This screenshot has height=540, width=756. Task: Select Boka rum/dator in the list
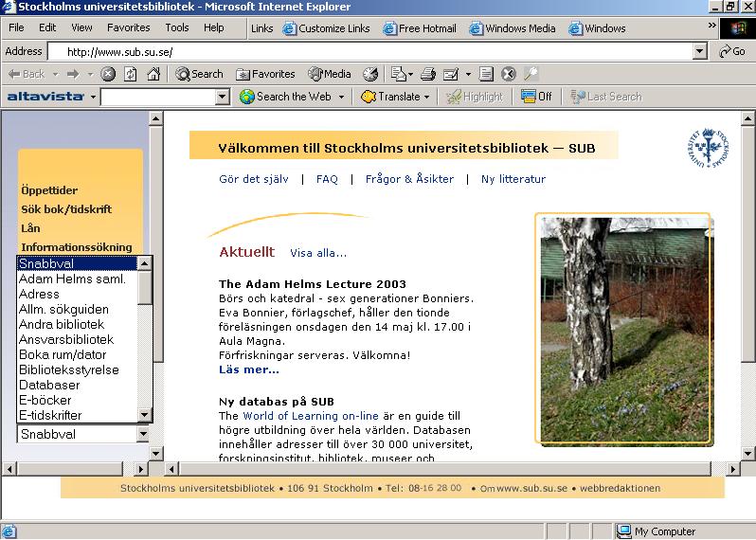pos(77,354)
